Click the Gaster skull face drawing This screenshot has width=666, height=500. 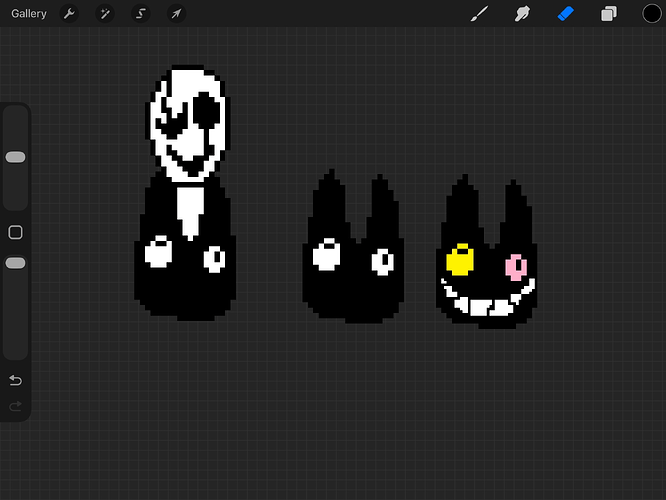(x=188, y=123)
